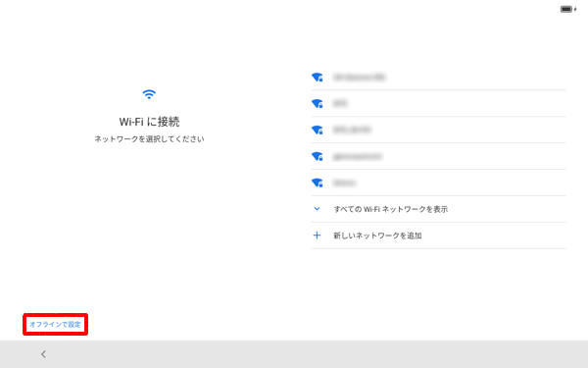Choose the third Wi-Fi network in list
This screenshot has height=368, width=588.
(438, 130)
